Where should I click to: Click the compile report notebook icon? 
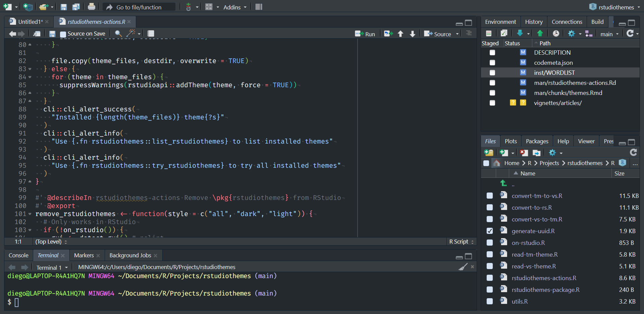(151, 34)
